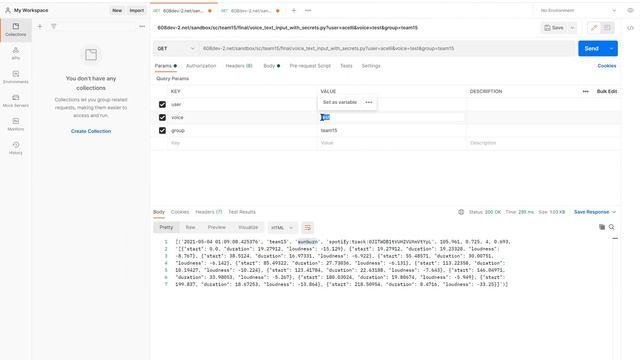Screen dimensions: 640x360
Task: Select the Visualize response view
Action: click(248, 227)
